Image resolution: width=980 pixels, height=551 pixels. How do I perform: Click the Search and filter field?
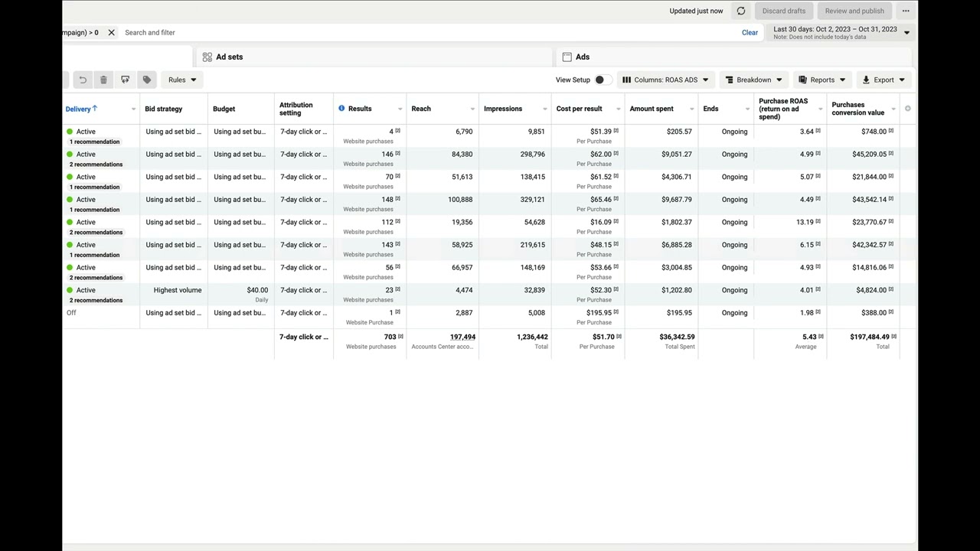[x=429, y=32]
